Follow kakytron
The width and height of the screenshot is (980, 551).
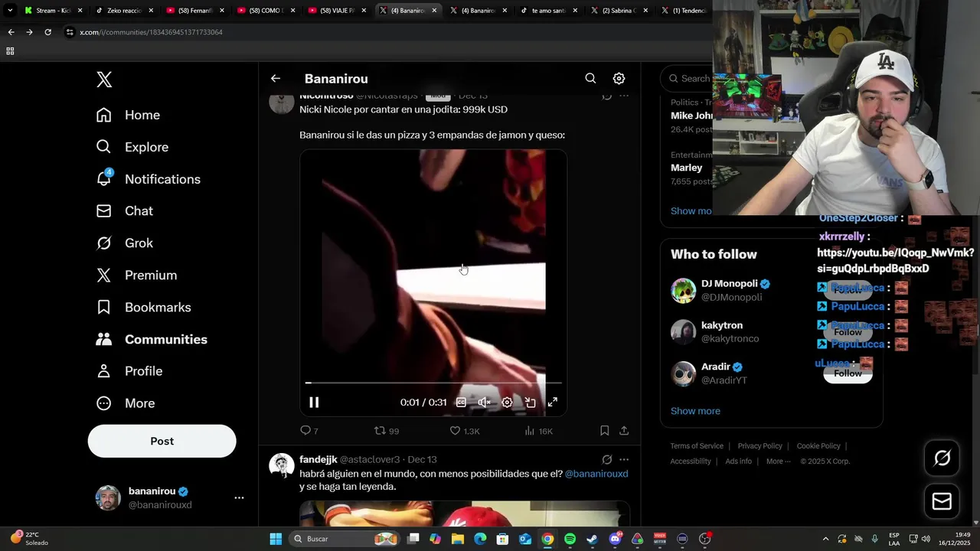click(848, 332)
